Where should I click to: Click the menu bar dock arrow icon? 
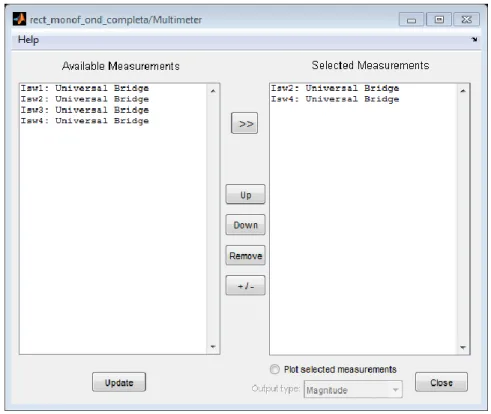(474, 39)
